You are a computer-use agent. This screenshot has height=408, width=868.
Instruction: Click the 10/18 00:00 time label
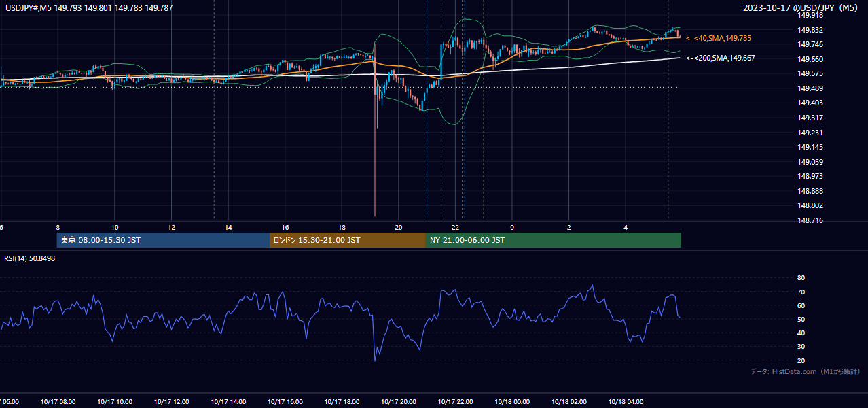(x=512, y=401)
